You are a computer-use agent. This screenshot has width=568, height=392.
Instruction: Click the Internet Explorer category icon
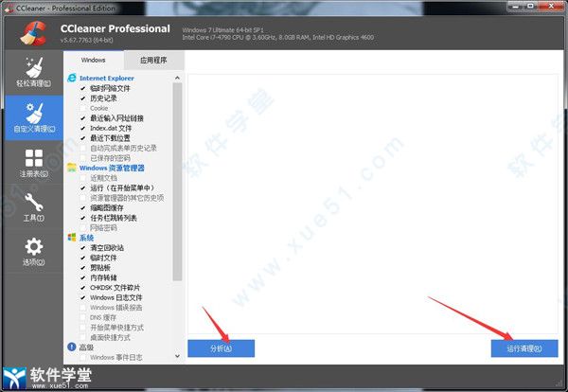72,78
